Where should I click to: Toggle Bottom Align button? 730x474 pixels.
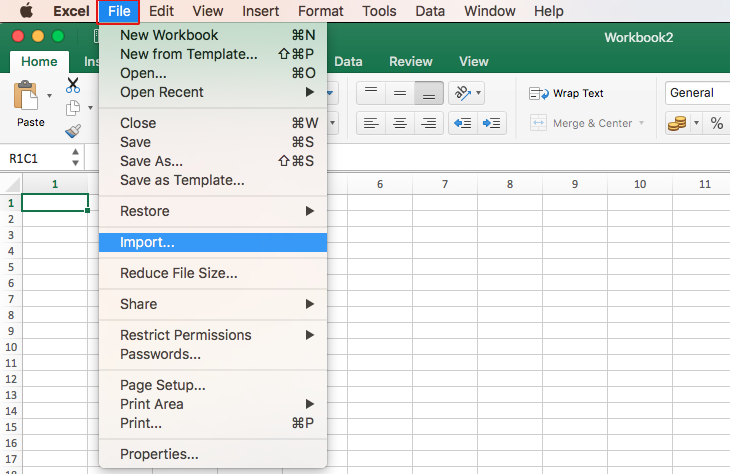click(x=429, y=93)
